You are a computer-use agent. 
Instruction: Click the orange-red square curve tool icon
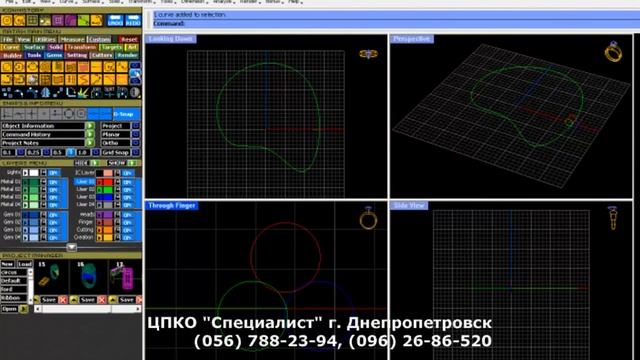tap(83, 67)
